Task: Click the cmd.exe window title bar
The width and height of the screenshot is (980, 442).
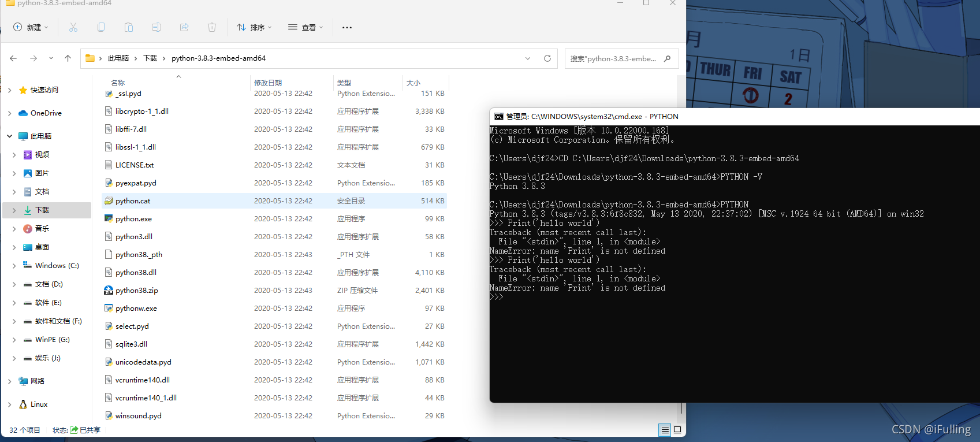Action: point(735,117)
